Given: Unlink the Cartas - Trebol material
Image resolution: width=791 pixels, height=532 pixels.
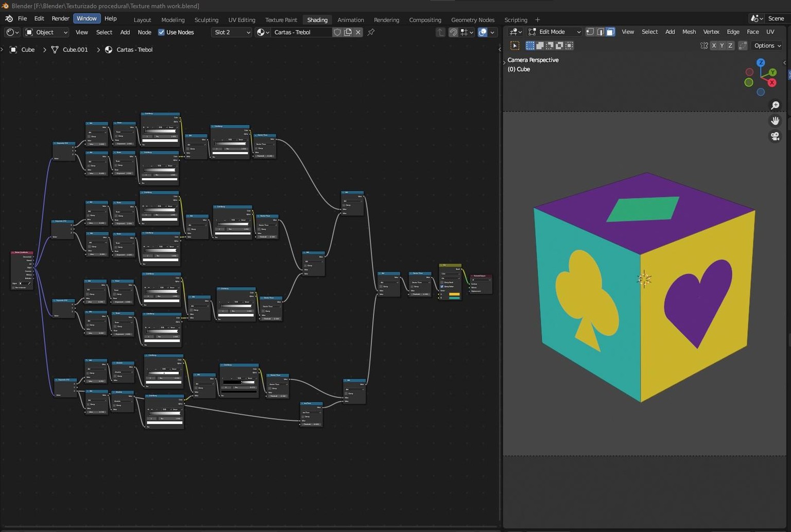Looking at the screenshot, I should 358,32.
